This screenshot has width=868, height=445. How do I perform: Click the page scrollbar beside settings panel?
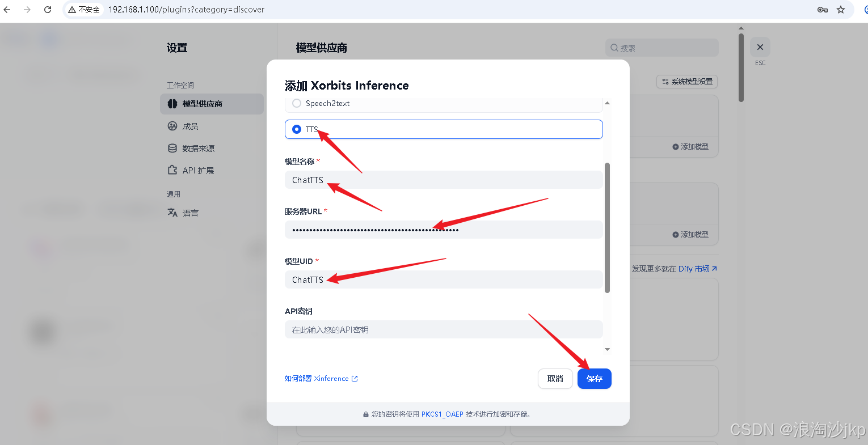(741, 67)
